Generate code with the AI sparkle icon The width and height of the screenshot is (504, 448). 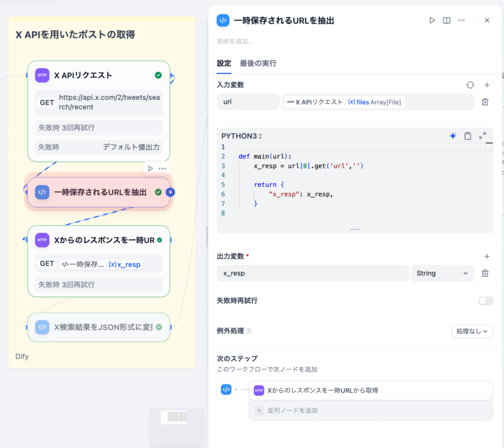[453, 136]
